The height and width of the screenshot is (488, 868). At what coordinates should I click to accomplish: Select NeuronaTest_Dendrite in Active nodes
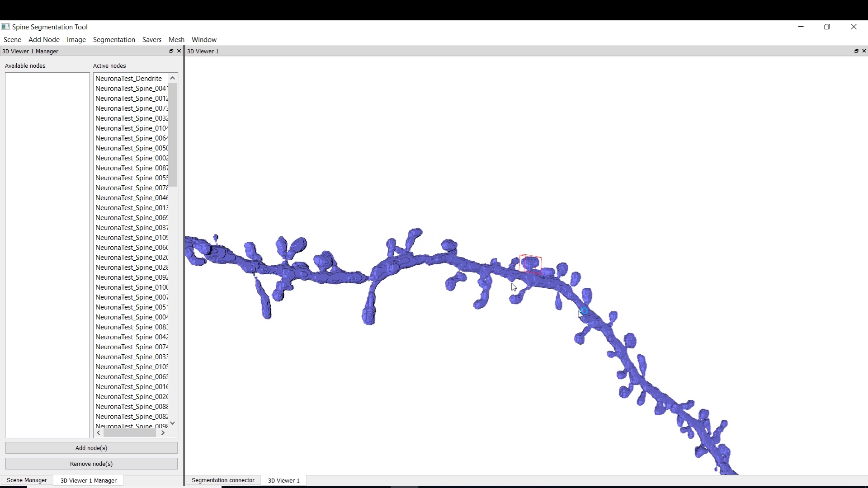pos(129,79)
